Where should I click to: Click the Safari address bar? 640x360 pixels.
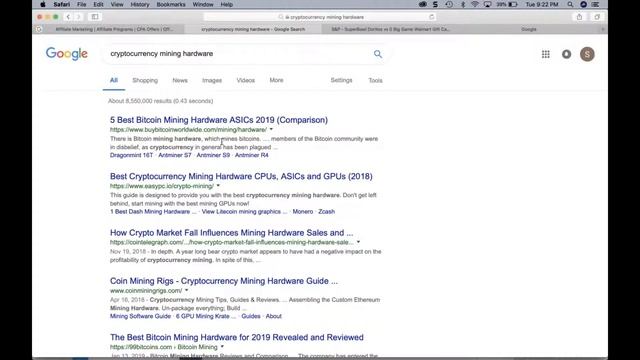coord(320,17)
